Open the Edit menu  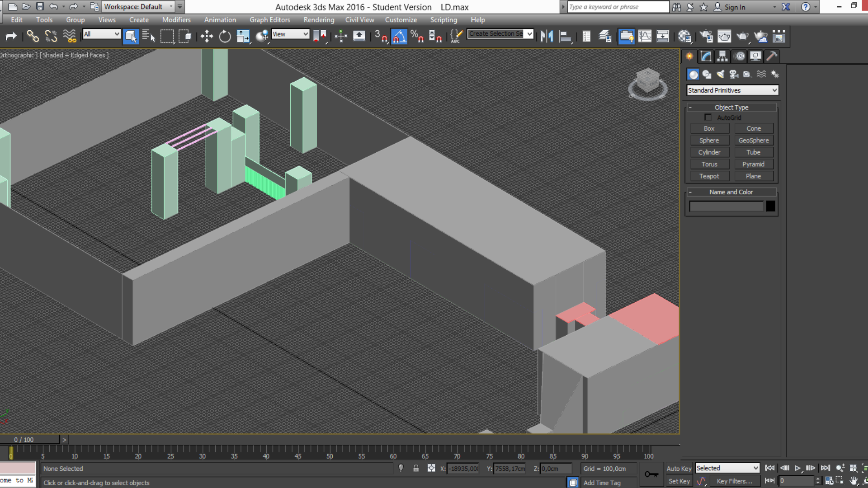[x=17, y=20]
